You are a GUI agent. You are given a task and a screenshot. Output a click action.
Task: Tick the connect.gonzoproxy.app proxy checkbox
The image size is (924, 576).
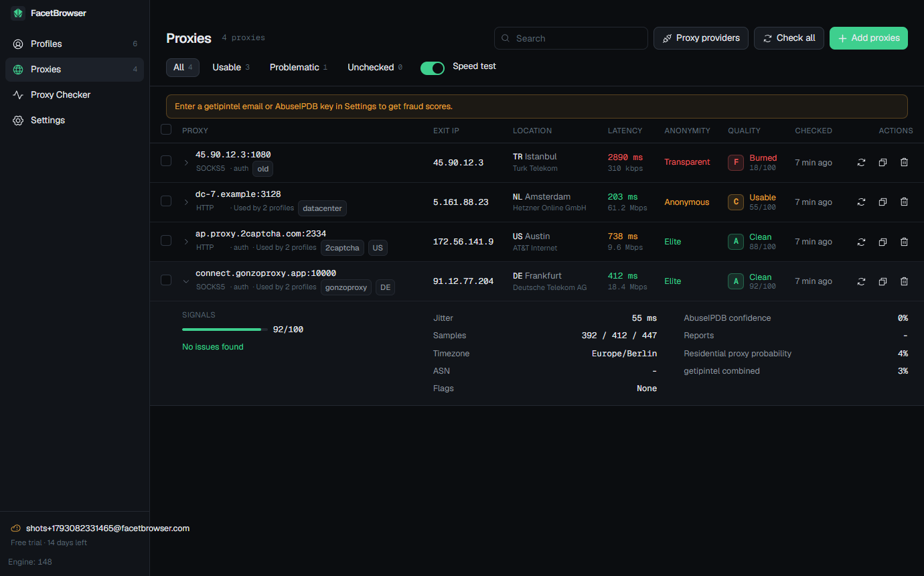(x=166, y=279)
